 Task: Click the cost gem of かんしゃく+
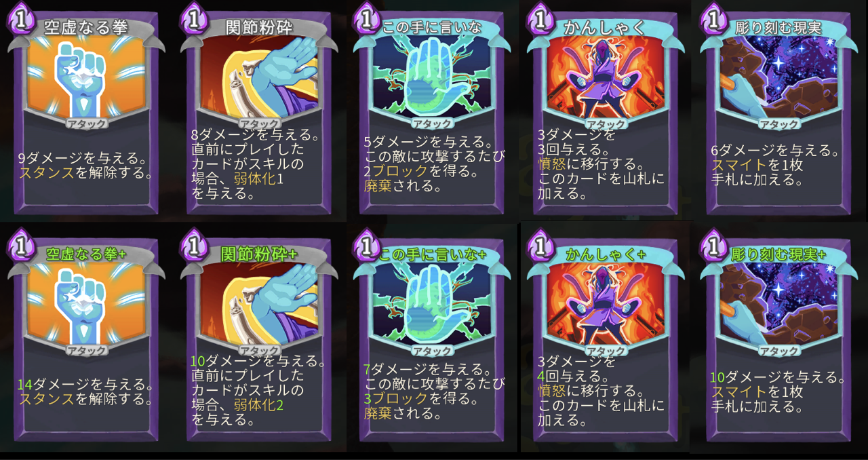pyautogui.click(x=541, y=245)
